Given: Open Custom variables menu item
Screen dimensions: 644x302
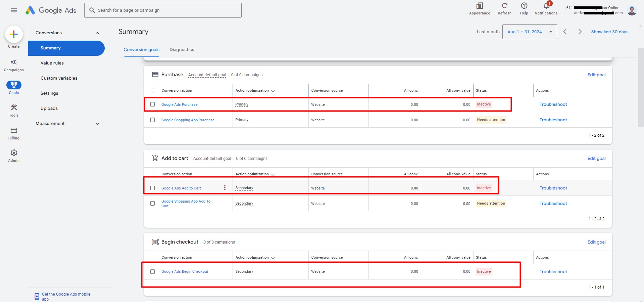Looking at the screenshot, I should [59, 78].
